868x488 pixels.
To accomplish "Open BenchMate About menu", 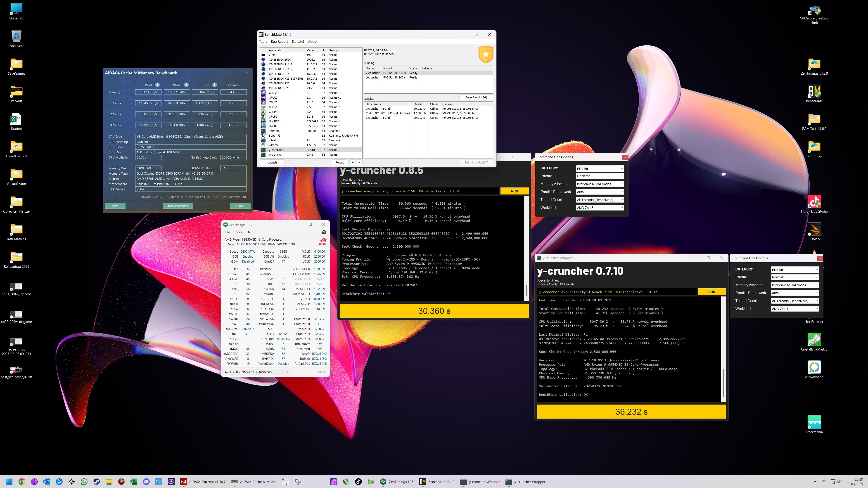I will pyautogui.click(x=312, y=41).
